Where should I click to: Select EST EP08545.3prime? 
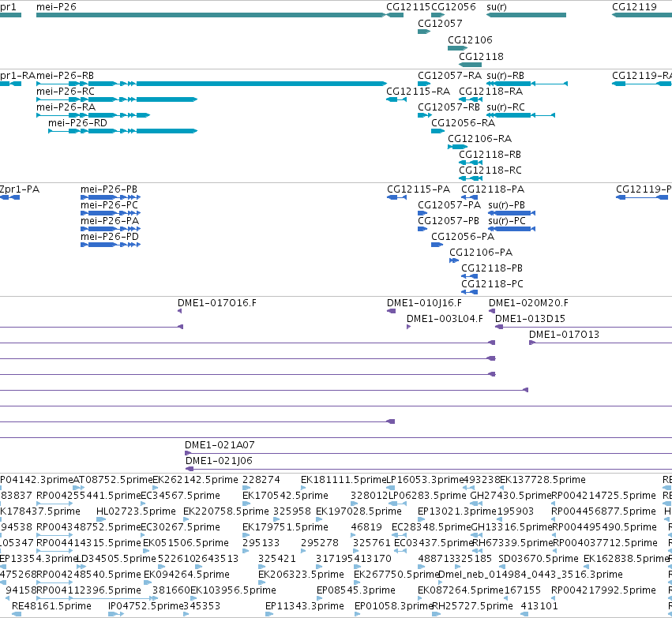[320, 598]
